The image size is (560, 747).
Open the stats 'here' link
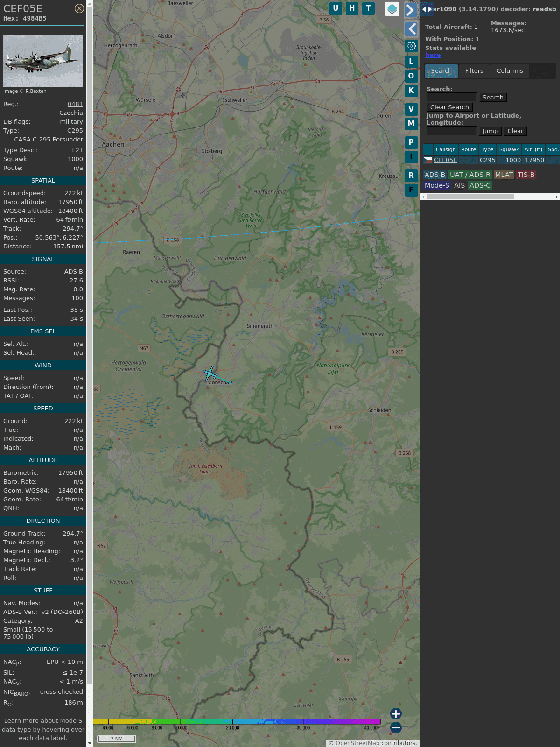pyautogui.click(x=433, y=55)
